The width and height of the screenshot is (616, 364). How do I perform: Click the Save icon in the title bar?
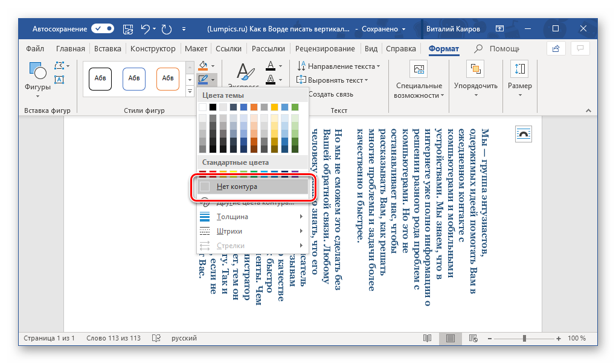[x=128, y=28]
